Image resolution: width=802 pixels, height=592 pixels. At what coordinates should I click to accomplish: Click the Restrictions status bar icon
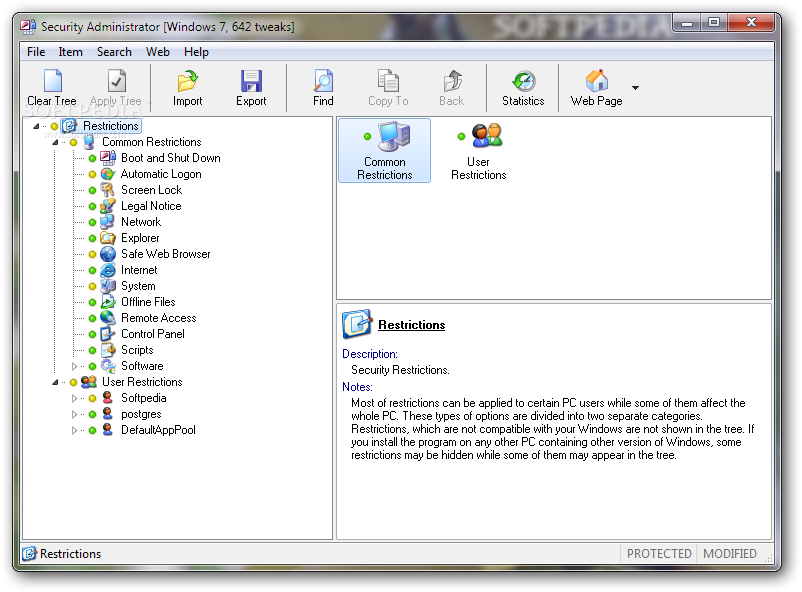click(x=29, y=553)
